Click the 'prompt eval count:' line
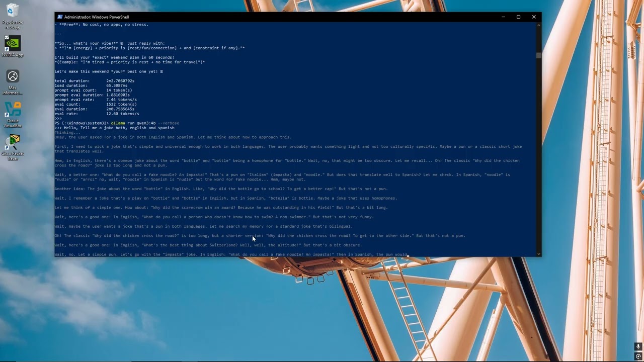 94,90
